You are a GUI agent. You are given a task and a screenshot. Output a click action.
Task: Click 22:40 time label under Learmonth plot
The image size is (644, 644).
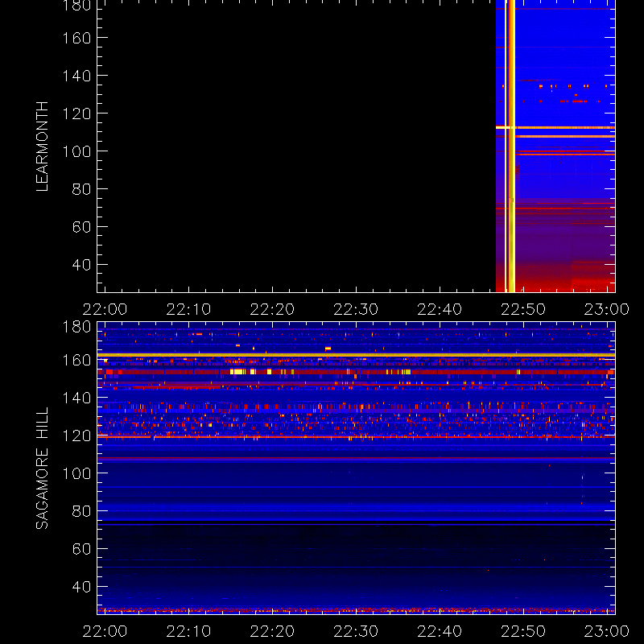pyautogui.click(x=440, y=309)
